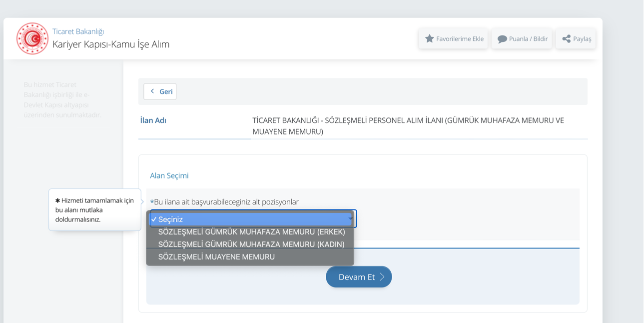Screen dimensions: 644x323
Task: Share the page using Paylaş
Action: 576,38
